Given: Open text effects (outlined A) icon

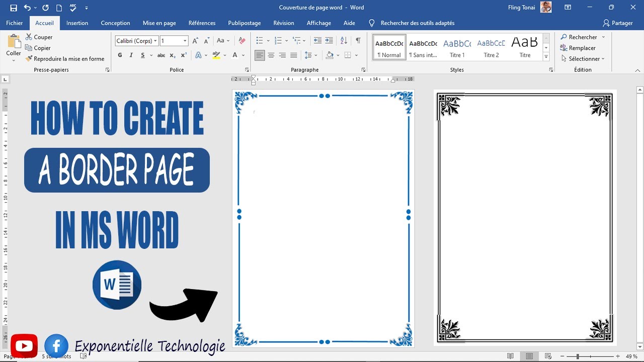Looking at the screenshot, I should pos(198,55).
